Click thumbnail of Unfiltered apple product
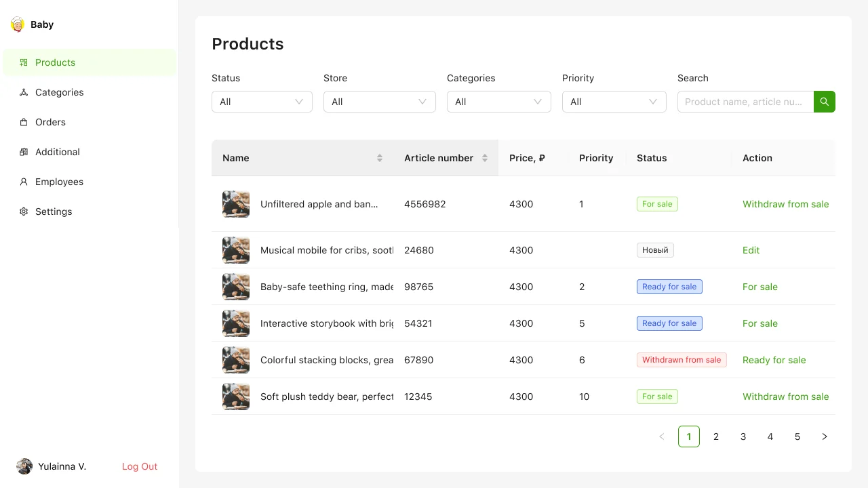This screenshot has width=868, height=488. point(236,204)
